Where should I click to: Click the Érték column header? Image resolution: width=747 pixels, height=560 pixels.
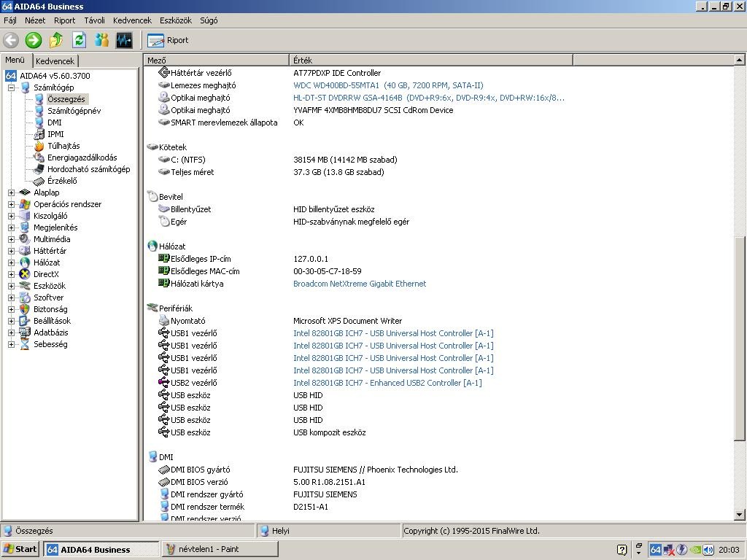430,60
